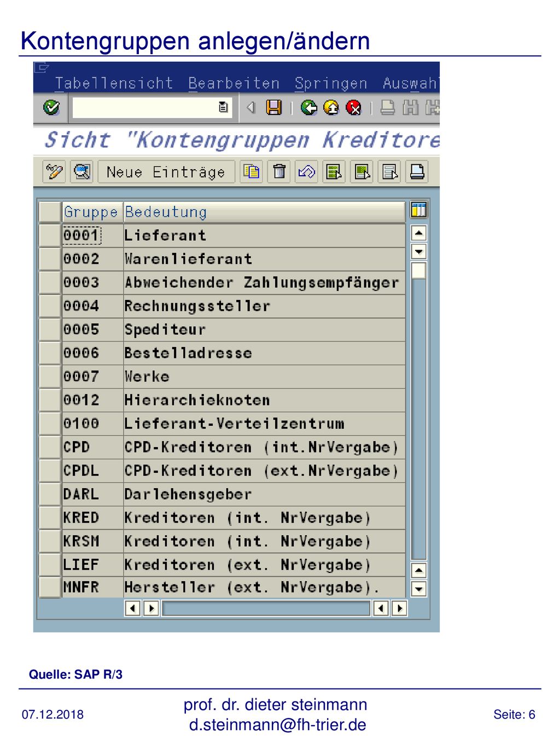Click the green Back arrow icon

(x=309, y=107)
